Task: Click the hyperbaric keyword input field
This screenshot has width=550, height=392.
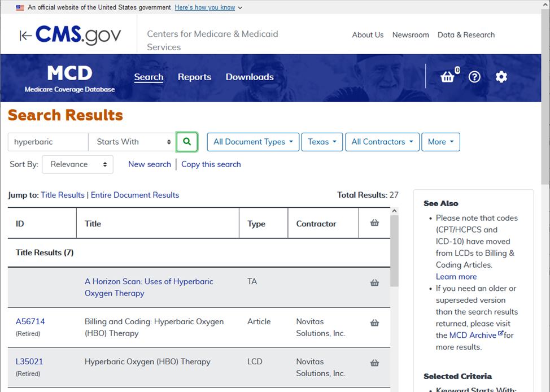Action: click(x=48, y=142)
